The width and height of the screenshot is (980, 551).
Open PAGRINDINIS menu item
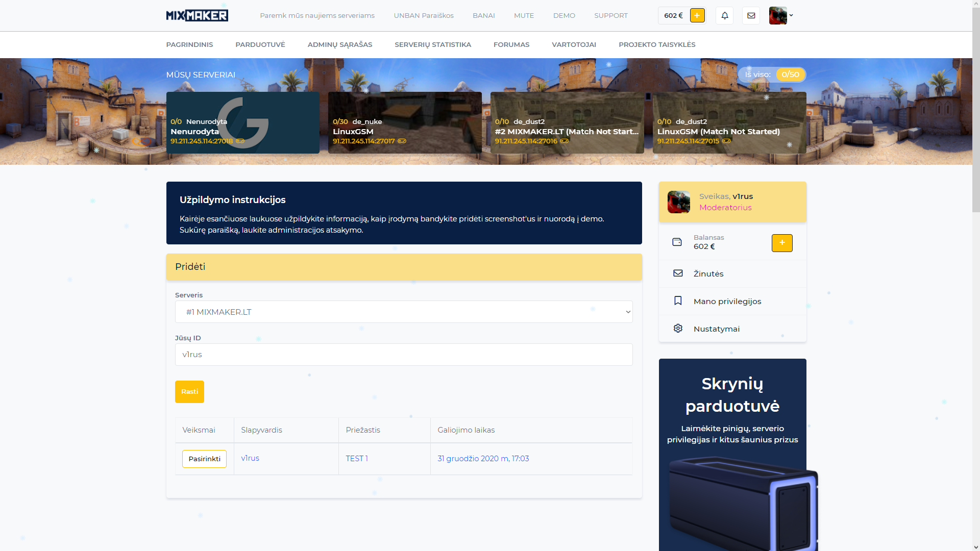pyautogui.click(x=189, y=44)
